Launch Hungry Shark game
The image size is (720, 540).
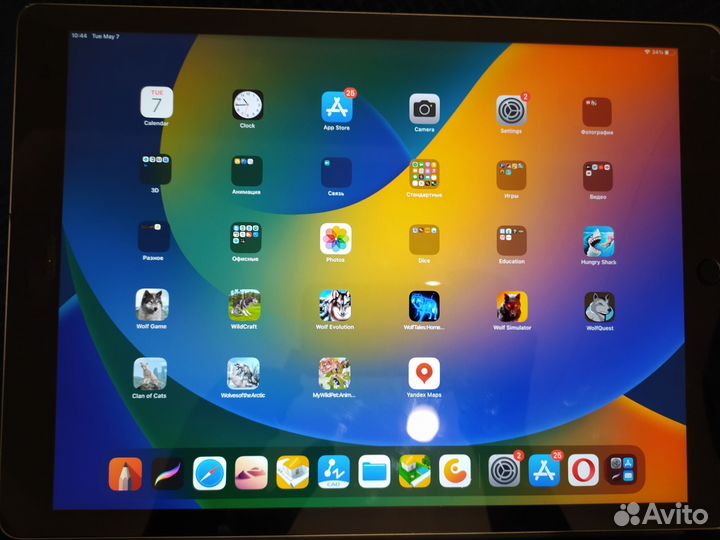[x=599, y=242]
